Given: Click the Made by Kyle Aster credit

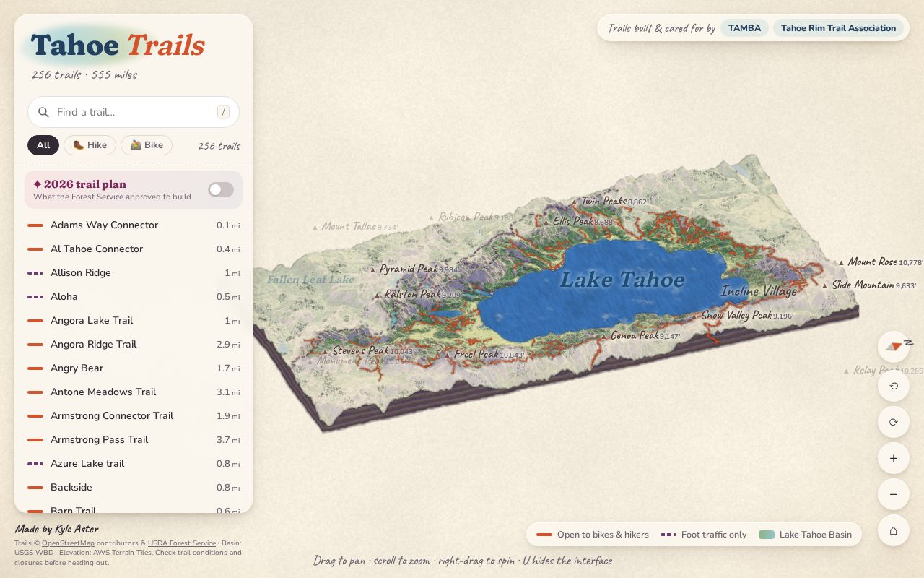Looking at the screenshot, I should point(56,529).
